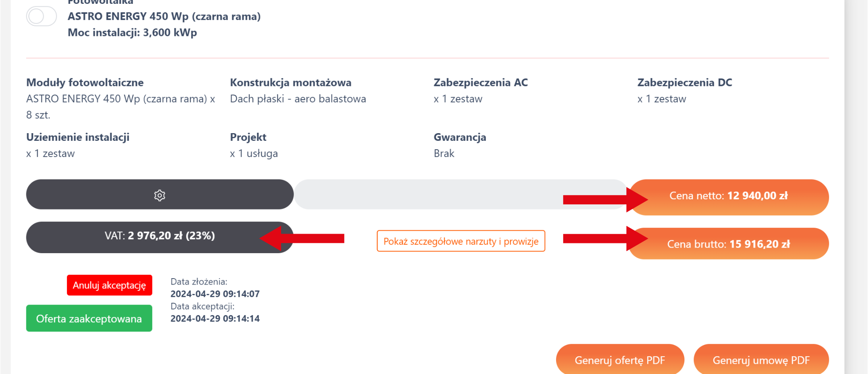Click the Data akceptacji timestamp
Viewport: 868px width, 374px height.
[215, 318]
